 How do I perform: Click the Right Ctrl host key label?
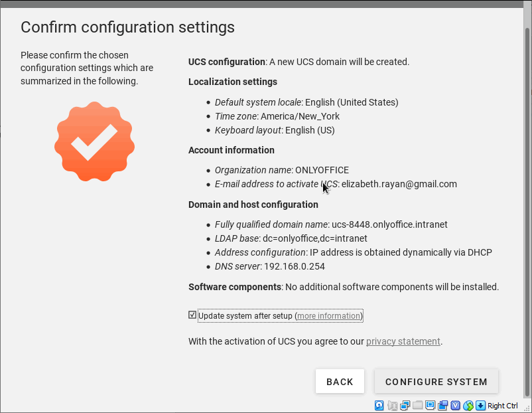(503, 406)
